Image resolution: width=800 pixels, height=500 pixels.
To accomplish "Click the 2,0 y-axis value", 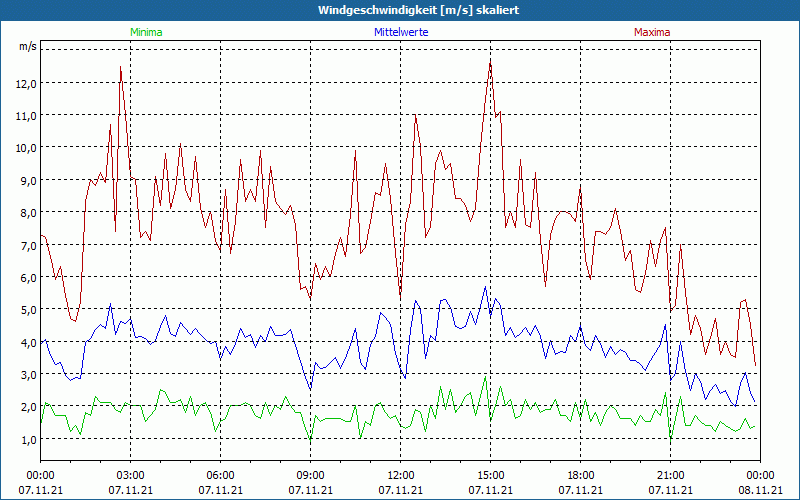I will pyautogui.click(x=28, y=408).
